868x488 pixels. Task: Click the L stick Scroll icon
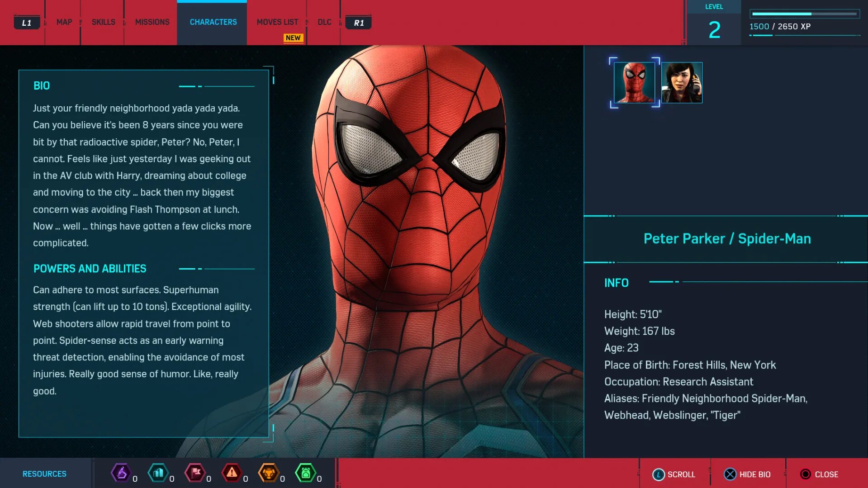658,474
